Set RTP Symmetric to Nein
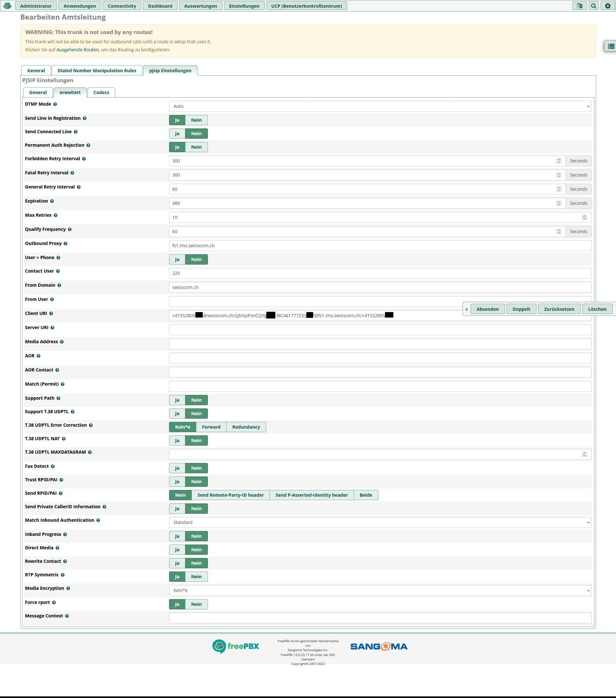 click(196, 576)
